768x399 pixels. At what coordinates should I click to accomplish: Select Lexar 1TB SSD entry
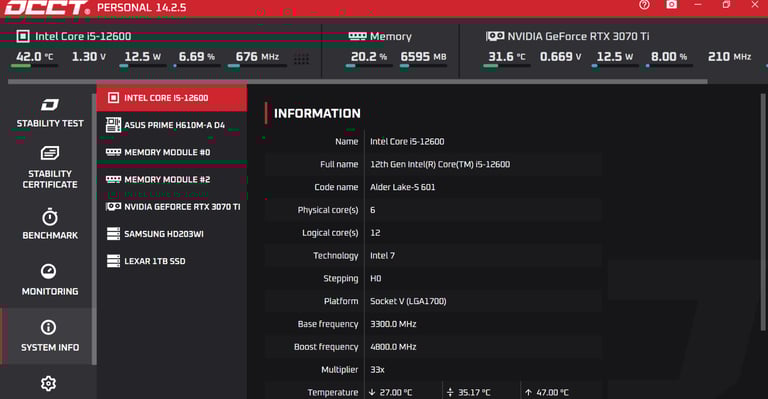tap(171, 261)
